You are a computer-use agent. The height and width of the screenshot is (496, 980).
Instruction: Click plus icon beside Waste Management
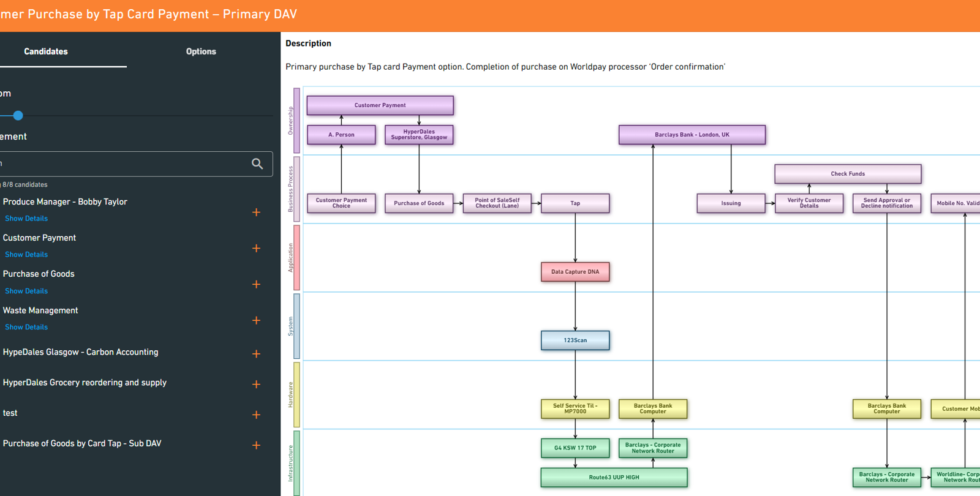256,321
